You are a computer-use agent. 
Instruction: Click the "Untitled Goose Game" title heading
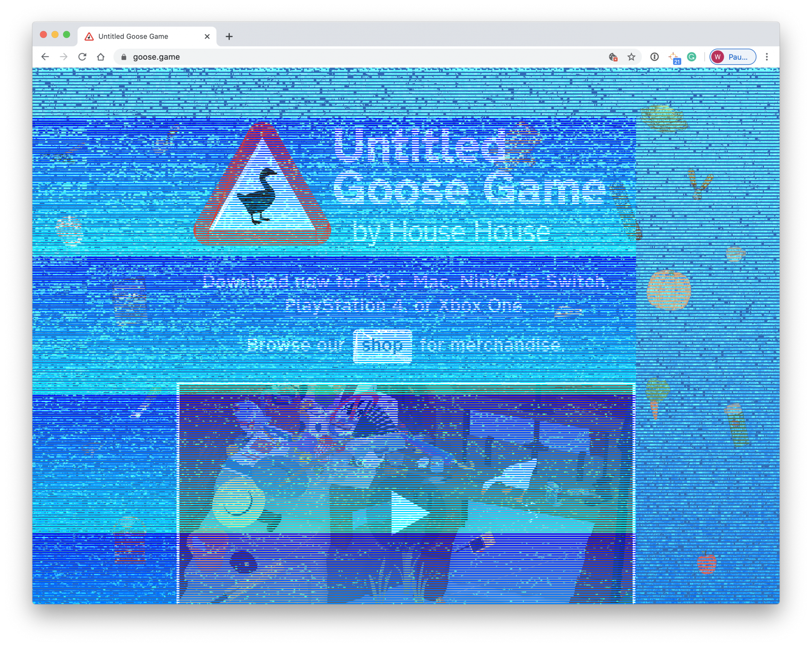(x=469, y=167)
